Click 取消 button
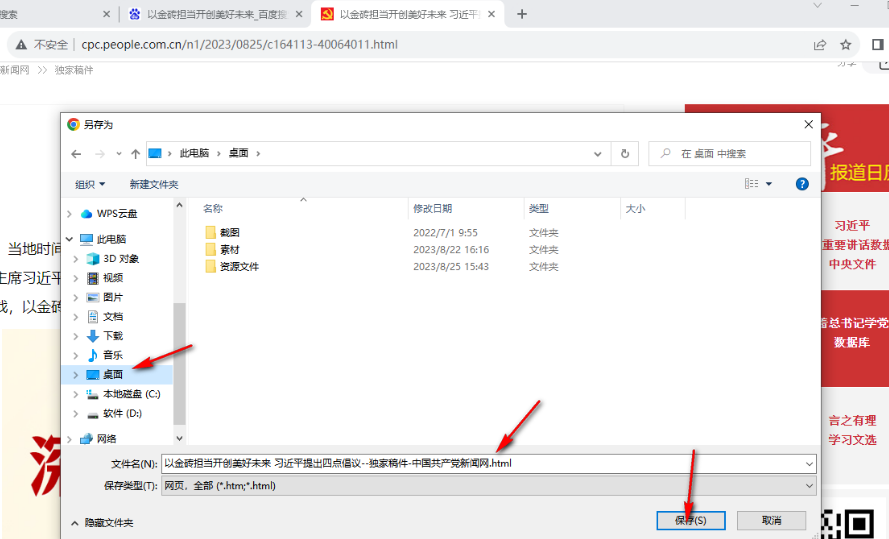Screen dimensions: 889x539 772,520
